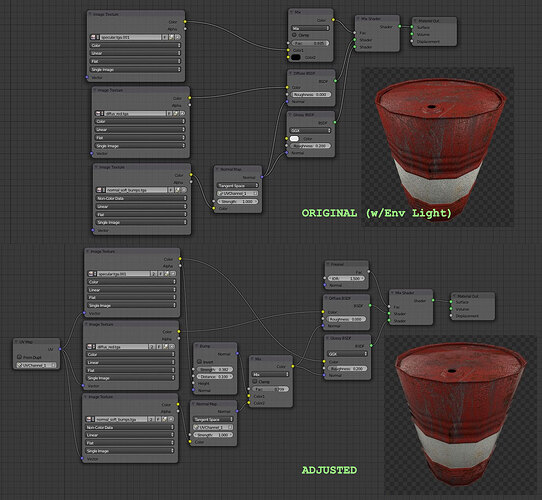Enable Clamp in the adjusted graph's Mix node

255,381
